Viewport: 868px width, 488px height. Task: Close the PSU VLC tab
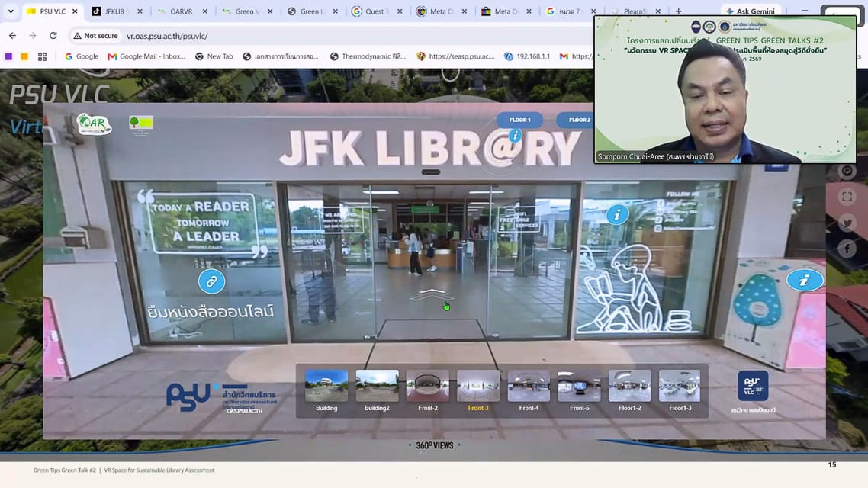[75, 11]
